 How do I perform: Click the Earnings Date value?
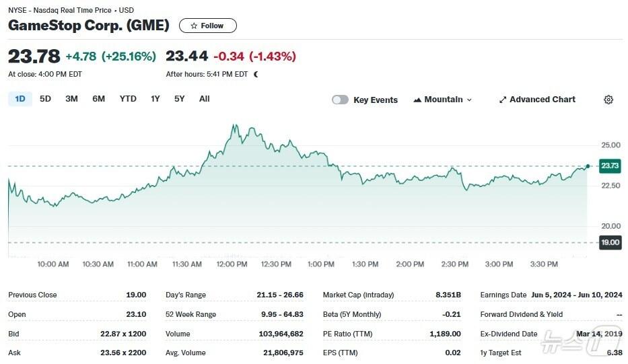click(x=576, y=295)
